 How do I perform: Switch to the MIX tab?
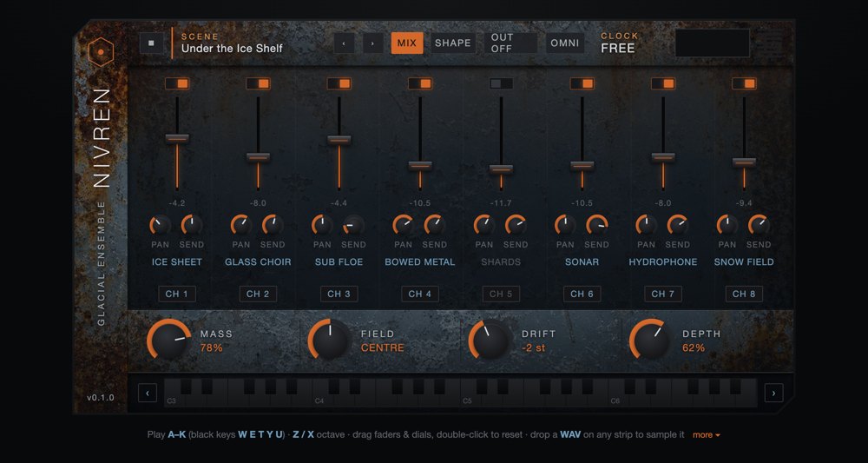[407, 43]
